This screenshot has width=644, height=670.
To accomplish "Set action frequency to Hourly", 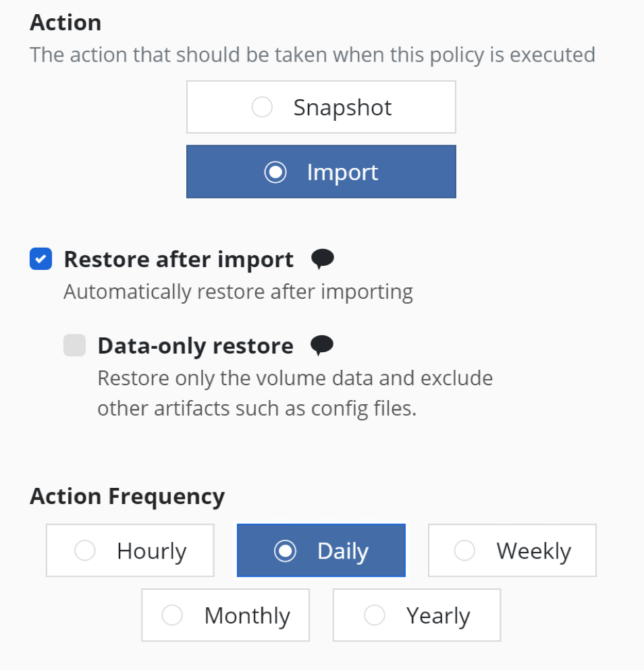I will [x=130, y=551].
